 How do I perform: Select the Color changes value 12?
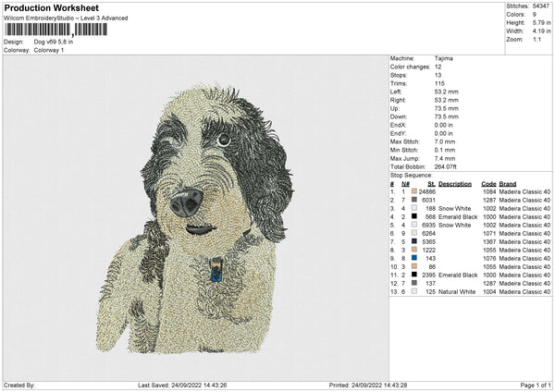(438, 67)
